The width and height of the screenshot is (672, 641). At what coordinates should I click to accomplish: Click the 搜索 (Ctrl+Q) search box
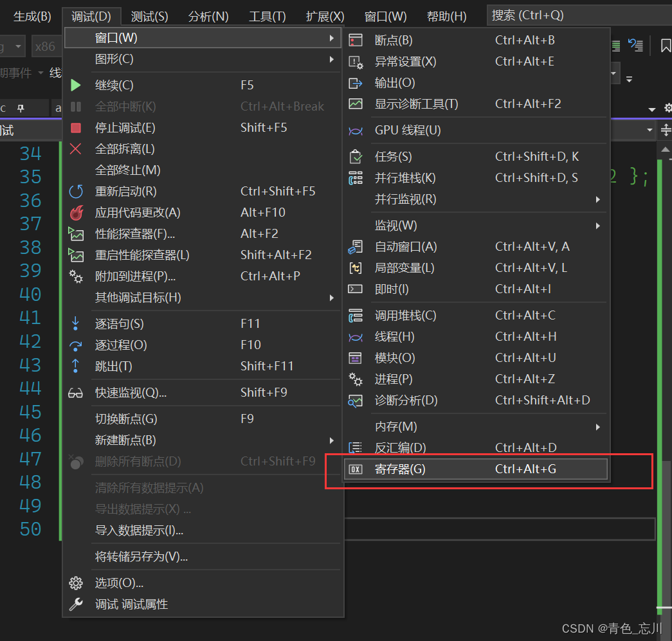(x=579, y=15)
